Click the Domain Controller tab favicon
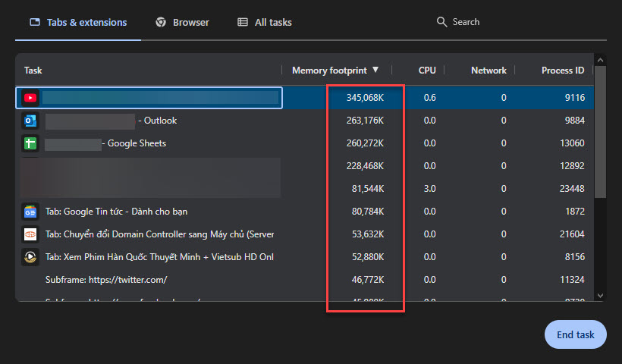 [30, 234]
